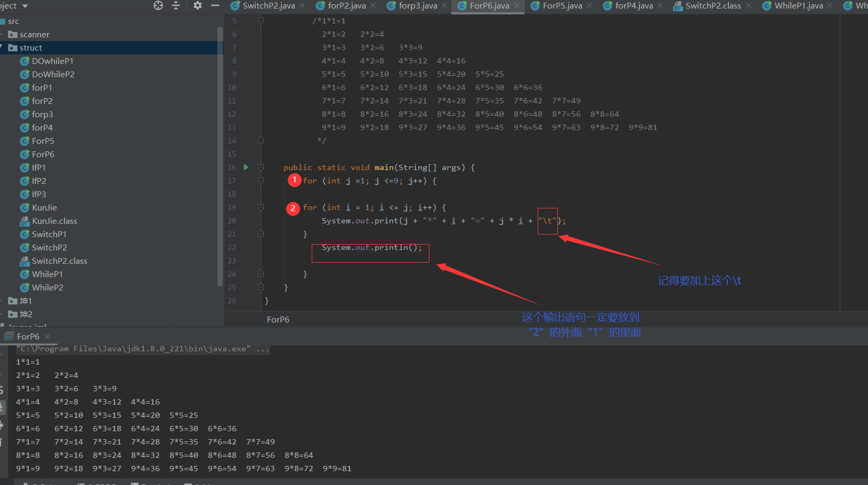The image size is (868, 485).
Task: Close the ForP6.java tab
Action: click(x=517, y=5)
